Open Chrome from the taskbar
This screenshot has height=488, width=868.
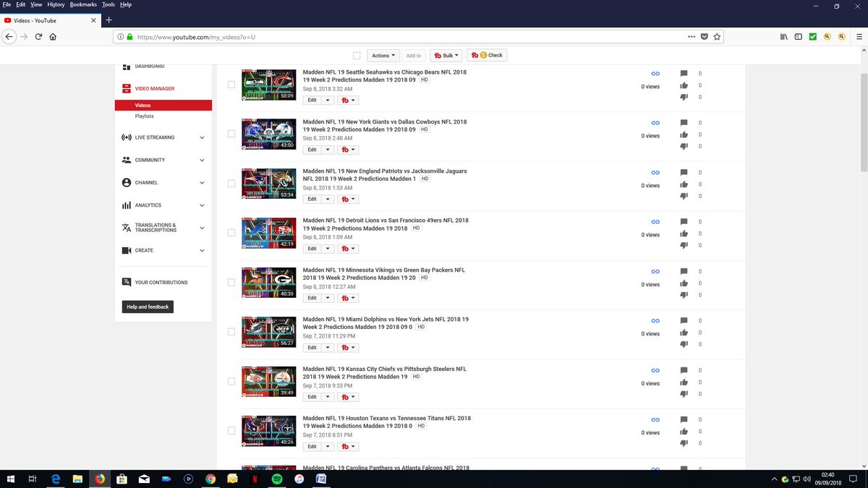(x=210, y=479)
